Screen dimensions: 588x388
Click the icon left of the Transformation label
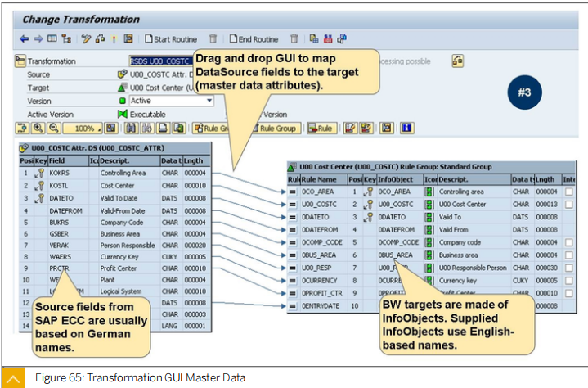pos(20,61)
